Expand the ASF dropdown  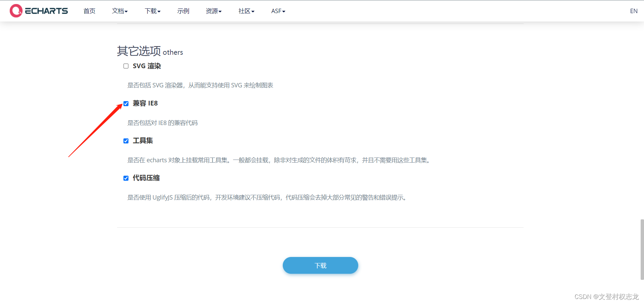[x=278, y=11]
